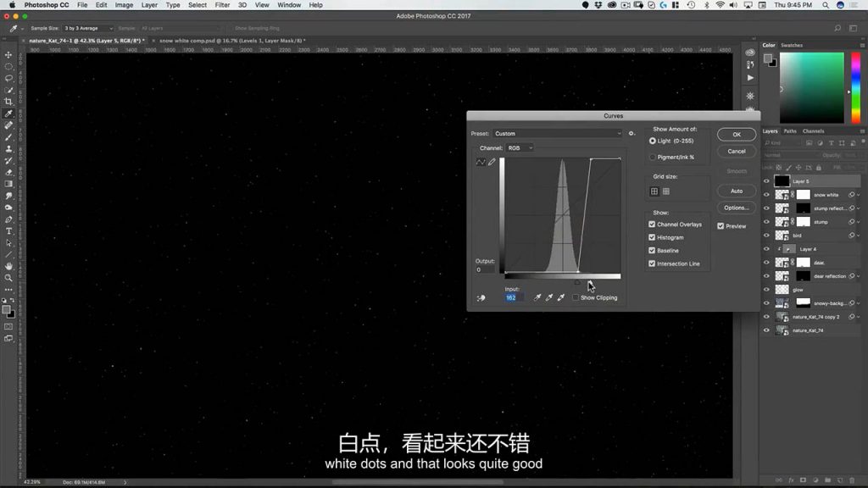Select the Move tool

tap(8, 55)
